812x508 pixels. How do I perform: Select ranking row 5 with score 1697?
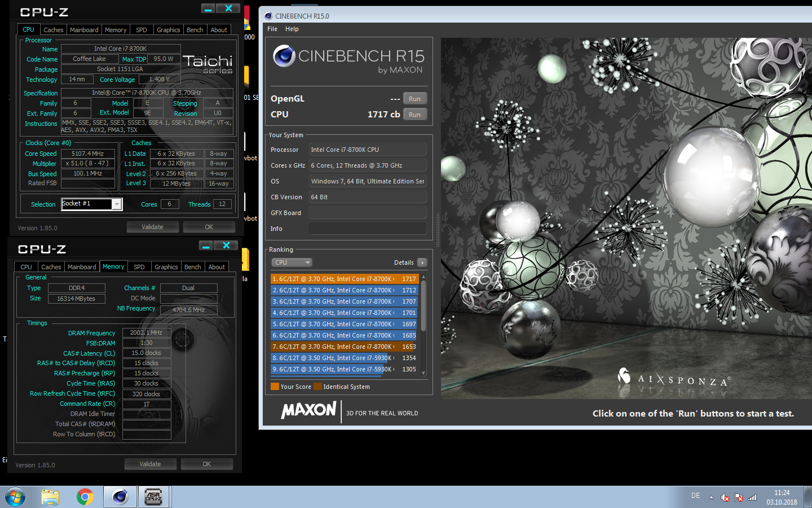coord(344,324)
